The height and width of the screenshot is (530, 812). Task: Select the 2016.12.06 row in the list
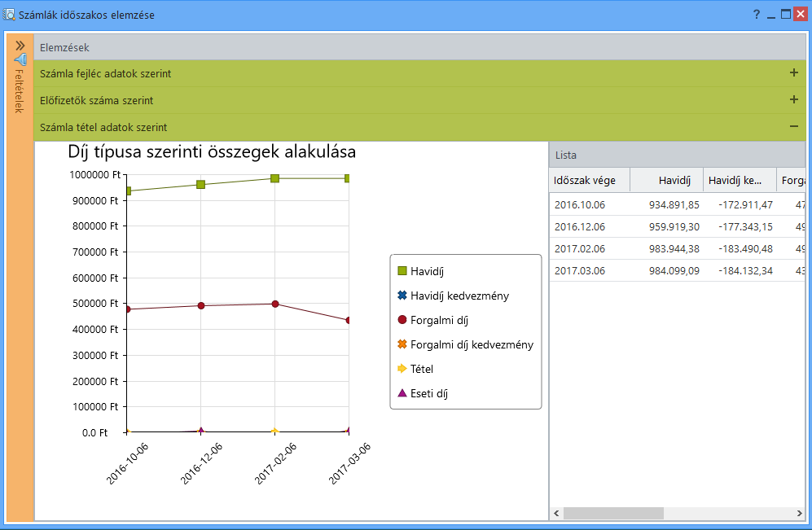[678, 226]
